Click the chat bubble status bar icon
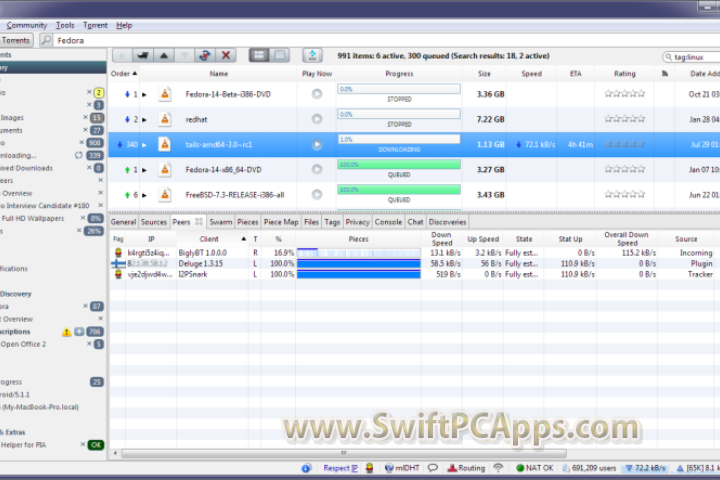Screen dimensions: 720x480 click(x=433, y=468)
